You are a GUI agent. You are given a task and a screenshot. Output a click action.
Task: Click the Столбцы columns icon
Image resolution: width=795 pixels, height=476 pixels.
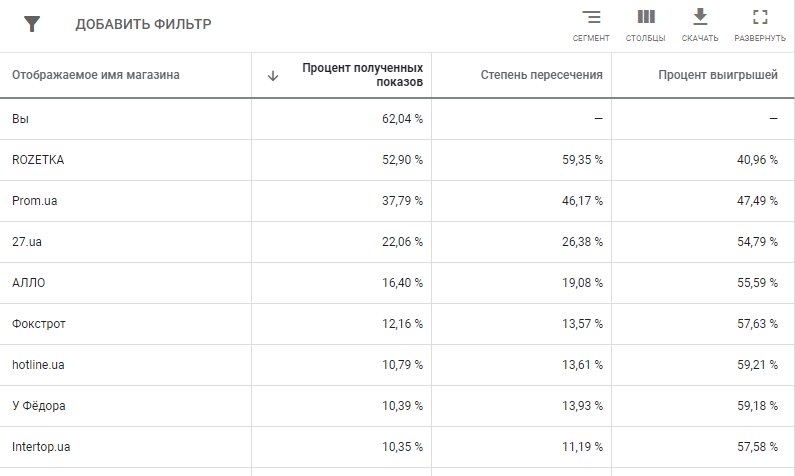click(646, 18)
